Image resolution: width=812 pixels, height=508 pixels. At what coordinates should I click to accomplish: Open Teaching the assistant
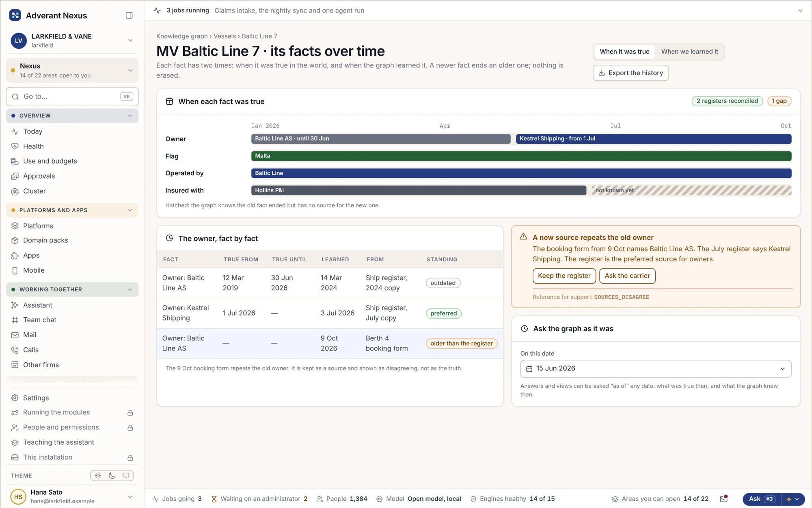(72, 442)
